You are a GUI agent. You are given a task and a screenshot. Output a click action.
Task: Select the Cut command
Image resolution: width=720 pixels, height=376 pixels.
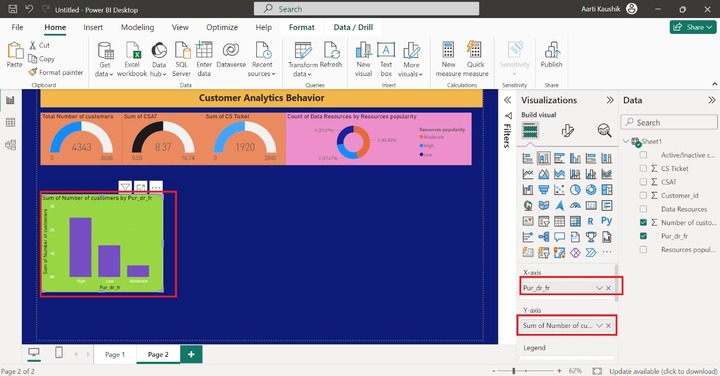(39, 45)
